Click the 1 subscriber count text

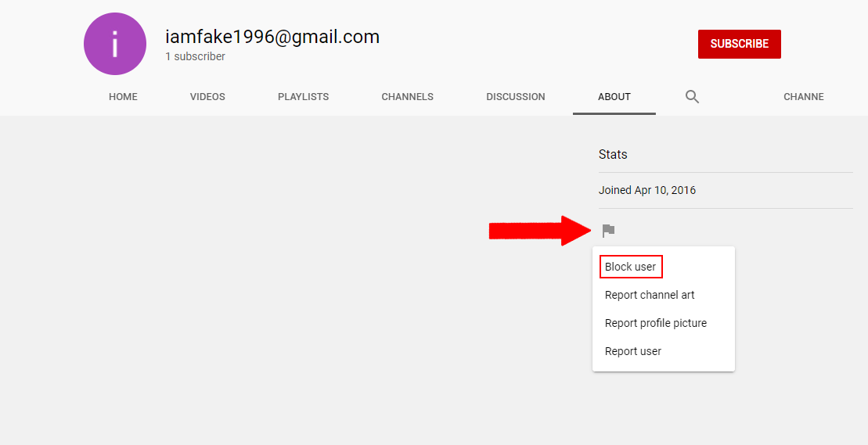point(195,56)
